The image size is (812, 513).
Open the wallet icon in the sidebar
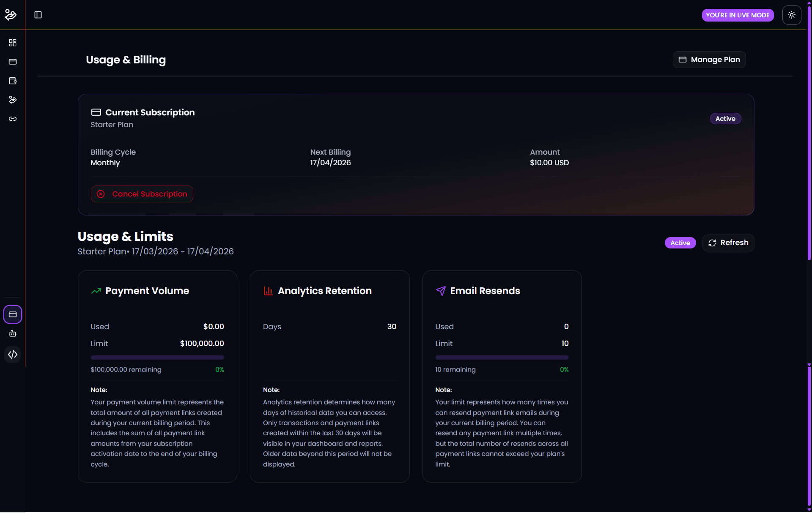[x=13, y=81]
